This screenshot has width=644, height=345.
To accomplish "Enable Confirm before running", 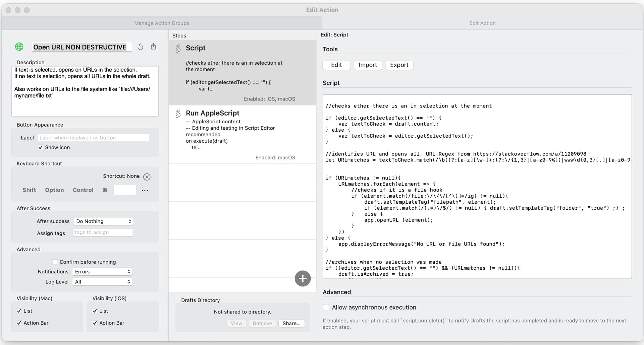I will coord(55,262).
